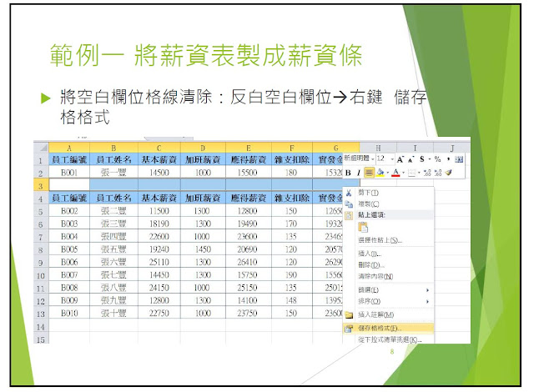534x392 pixels.
Task: Click the cell showing 22750
Action: pyautogui.click(x=159, y=314)
